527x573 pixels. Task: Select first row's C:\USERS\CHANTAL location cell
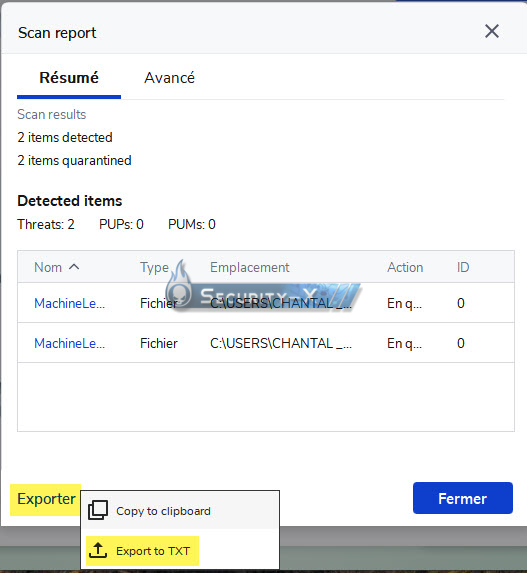click(x=281, y=303)
